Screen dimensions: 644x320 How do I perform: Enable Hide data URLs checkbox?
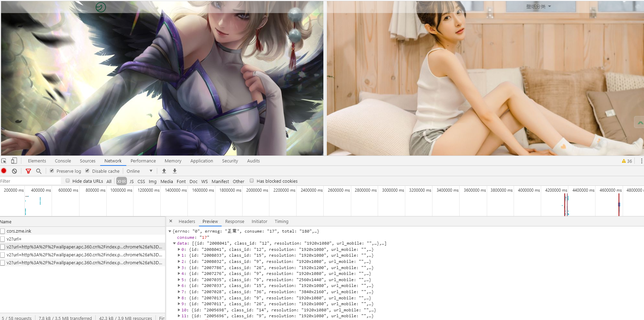(68, 181)
